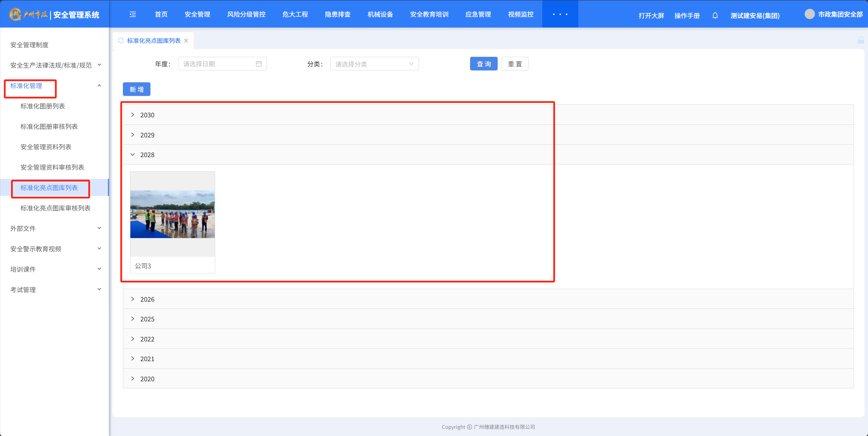868x436 pixels.
Task: Click the lock icon at top right
Action: point(861,40)
